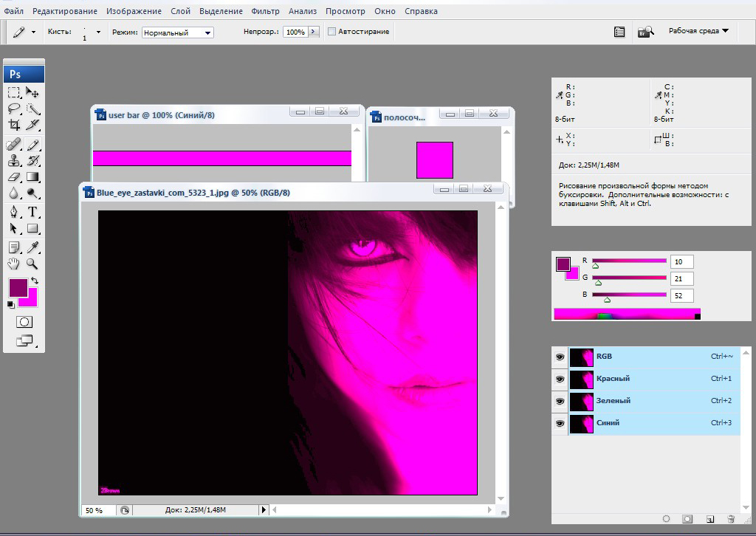Load channel as selection icon
This screenshot has height=536, width=756.
click(666, 520)
